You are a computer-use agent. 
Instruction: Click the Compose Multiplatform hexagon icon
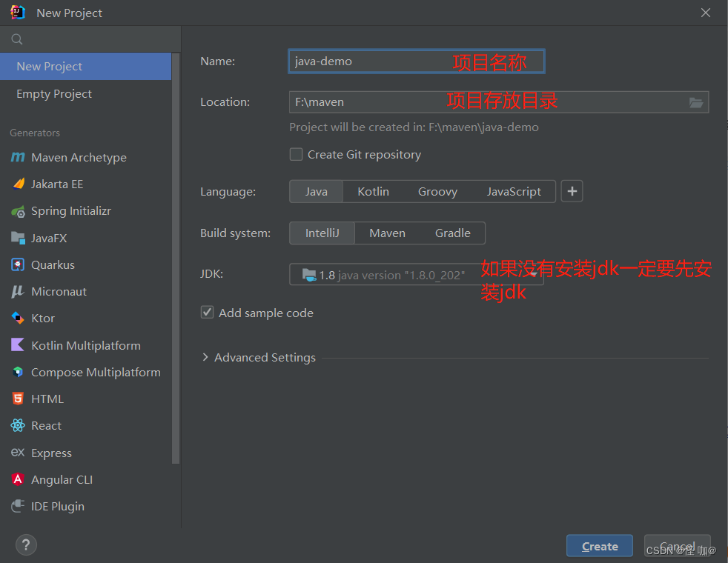[x=18, y=372]
